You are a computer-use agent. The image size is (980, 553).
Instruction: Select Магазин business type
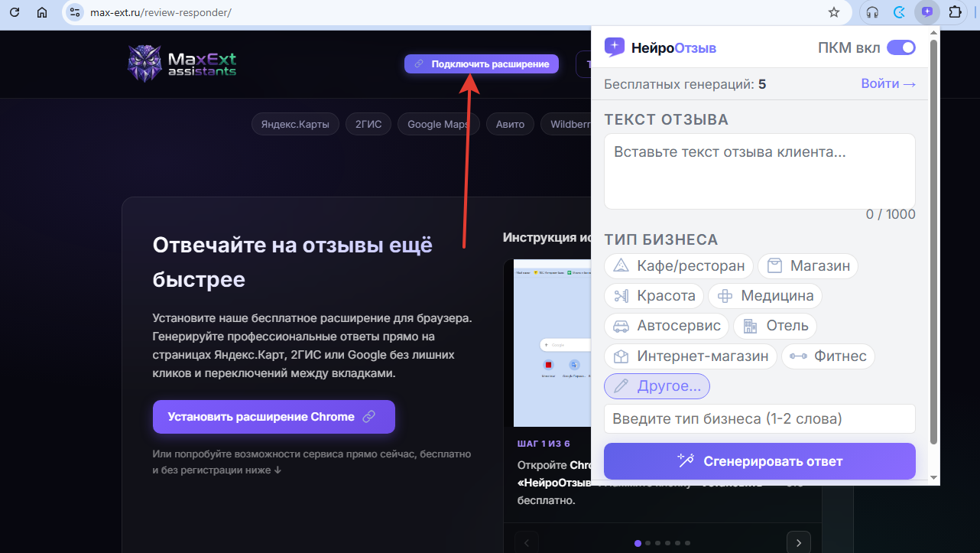(x=808, y=265)
